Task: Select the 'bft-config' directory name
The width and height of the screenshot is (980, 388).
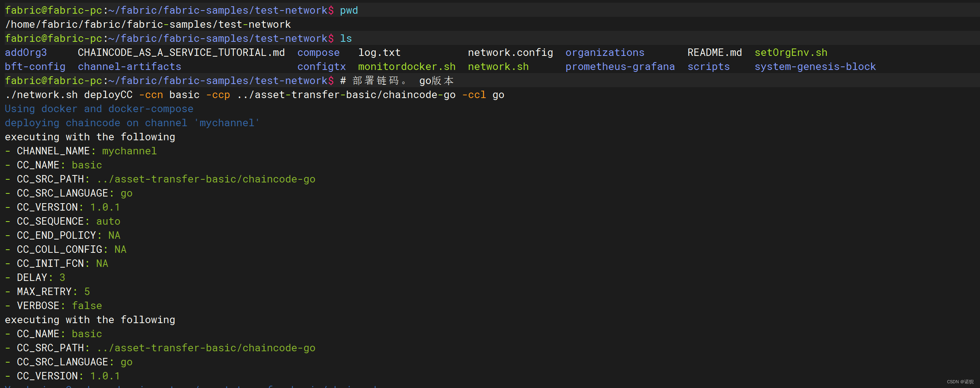Action: [x=35, y=67]
